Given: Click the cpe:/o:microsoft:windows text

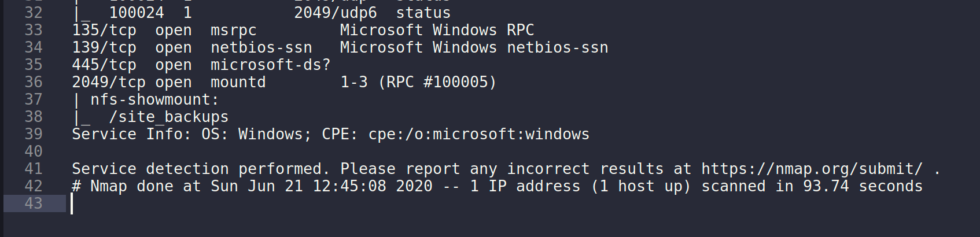Looking at the screenshot, I should tap(478, 134).
